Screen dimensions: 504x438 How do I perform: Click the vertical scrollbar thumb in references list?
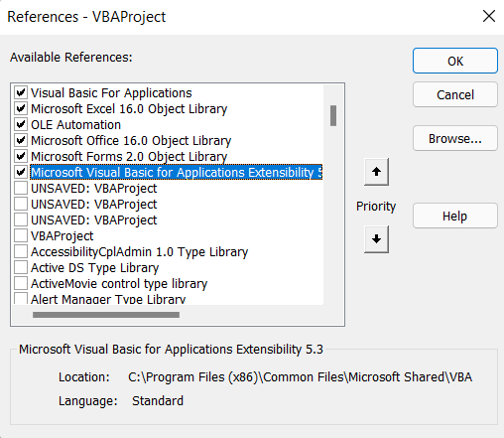[x=333, y=115]
